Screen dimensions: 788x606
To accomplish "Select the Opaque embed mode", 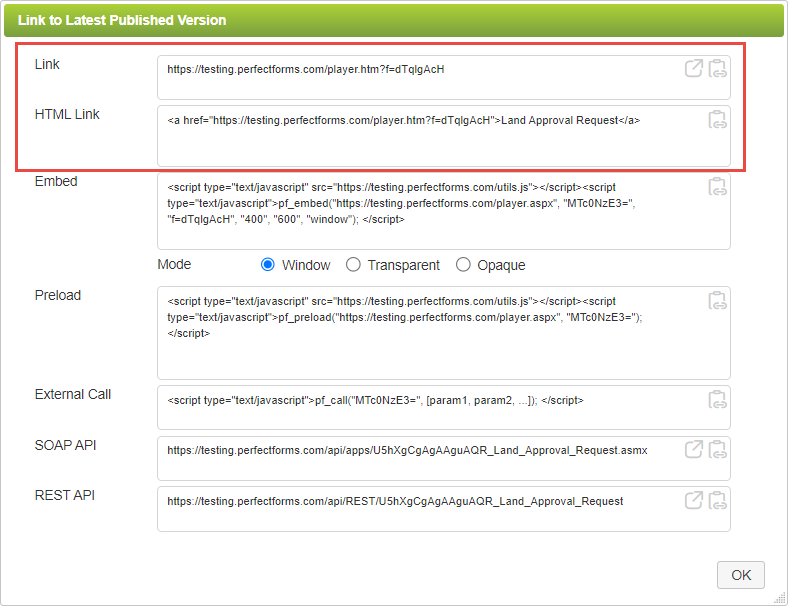I will pos(463,264).
